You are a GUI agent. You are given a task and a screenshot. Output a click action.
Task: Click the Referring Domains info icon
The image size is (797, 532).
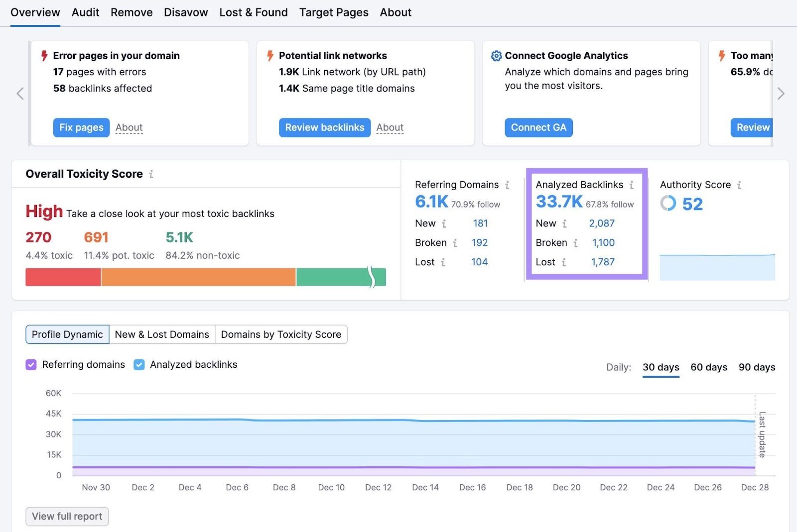pos(508,185)
